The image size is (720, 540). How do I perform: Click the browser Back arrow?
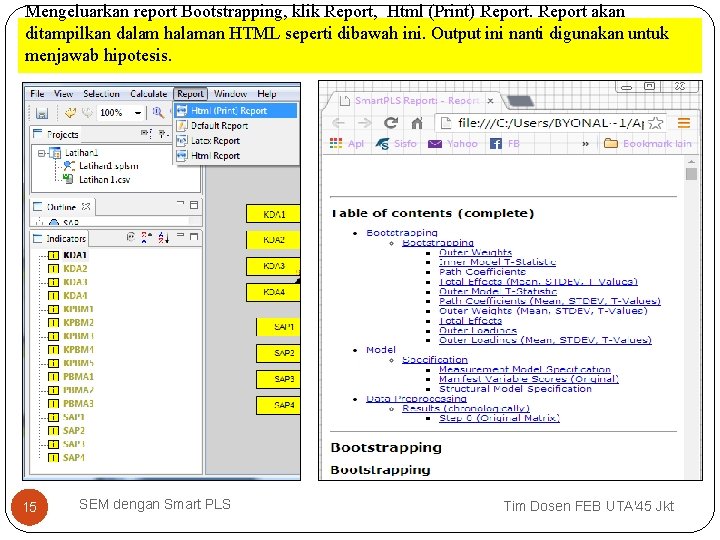[338, 123]
